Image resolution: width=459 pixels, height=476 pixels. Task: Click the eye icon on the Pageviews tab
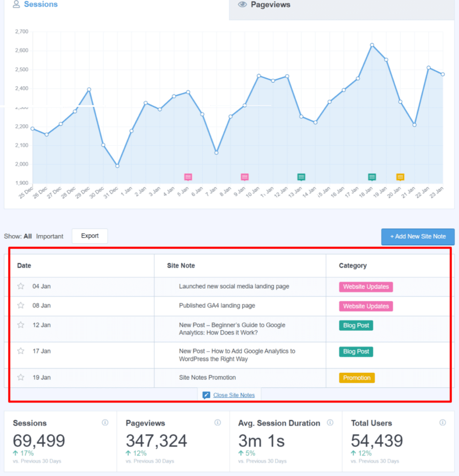[243, 5]
